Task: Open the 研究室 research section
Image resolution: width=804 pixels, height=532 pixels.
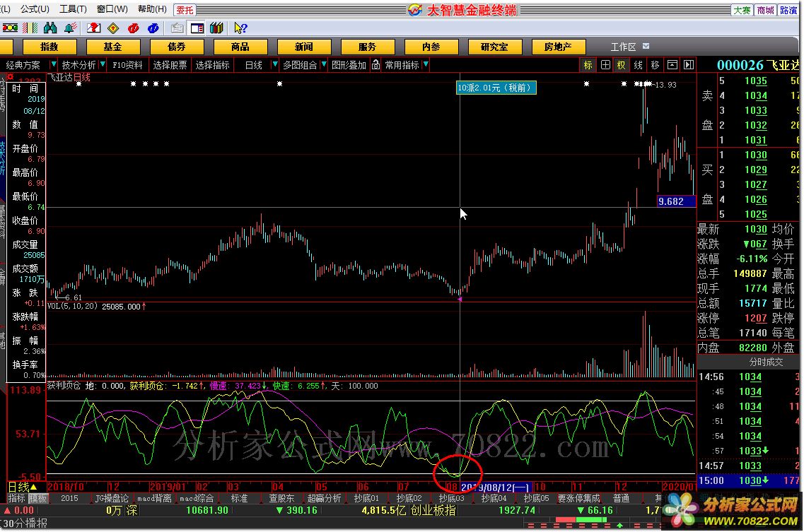Action: pyautogui.click(x=494, y=47)
